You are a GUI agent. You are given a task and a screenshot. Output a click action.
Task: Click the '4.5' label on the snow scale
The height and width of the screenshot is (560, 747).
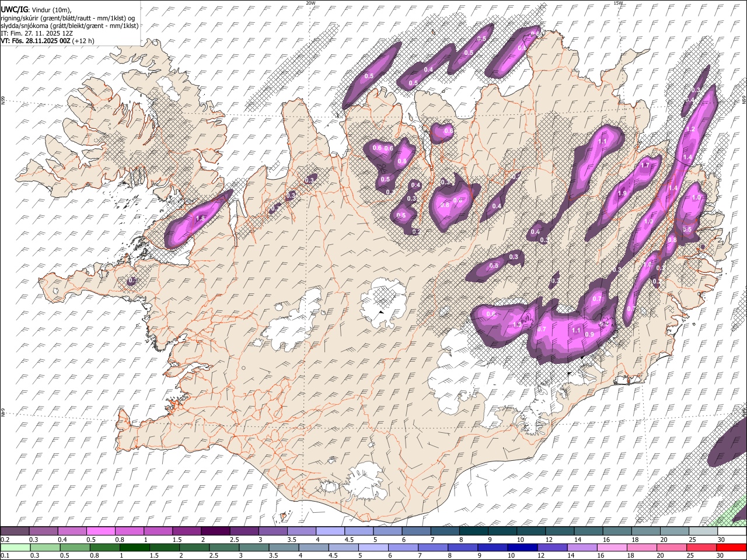pos(349,540)
